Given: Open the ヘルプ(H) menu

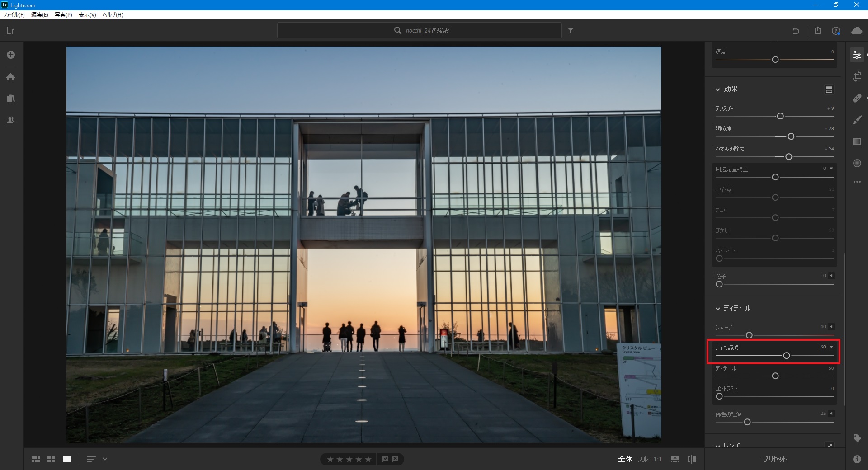Looking at the screenshot, I should (x=113, y=14).
